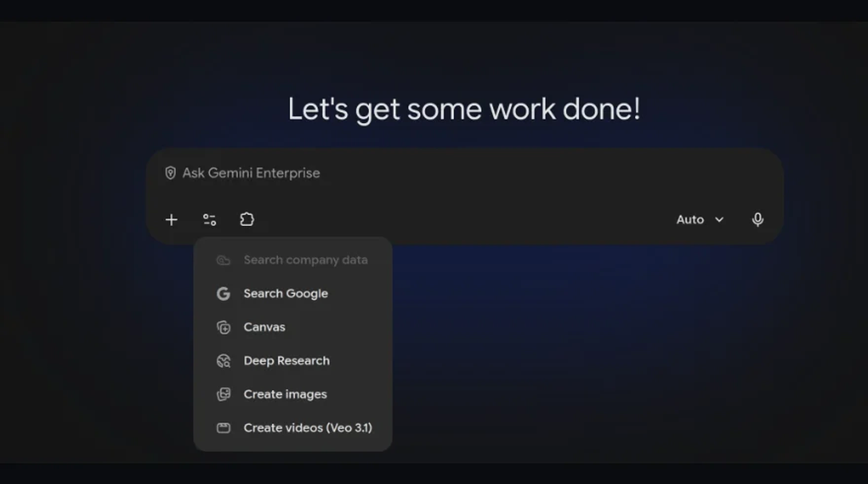The width and height of the screenshot is (868, 484).
Task: Choose Search Google from tools menu
Action: click(293, 294)
